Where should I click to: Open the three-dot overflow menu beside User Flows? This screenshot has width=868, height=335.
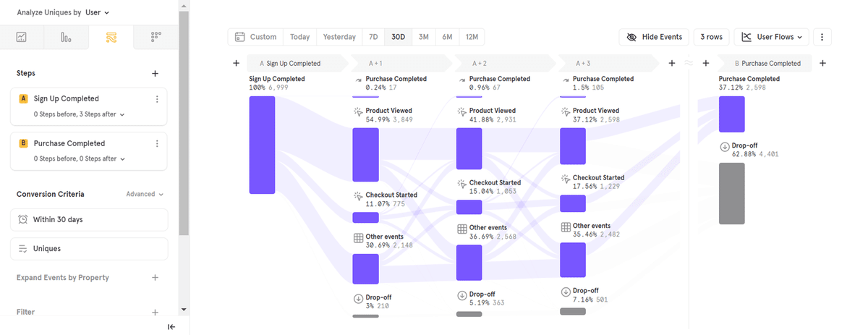pyautogui.click(x=822, y=37)
